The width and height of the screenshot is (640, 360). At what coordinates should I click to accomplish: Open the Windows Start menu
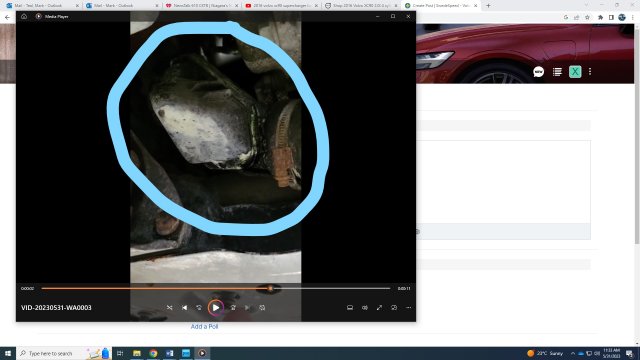[8, 353]
